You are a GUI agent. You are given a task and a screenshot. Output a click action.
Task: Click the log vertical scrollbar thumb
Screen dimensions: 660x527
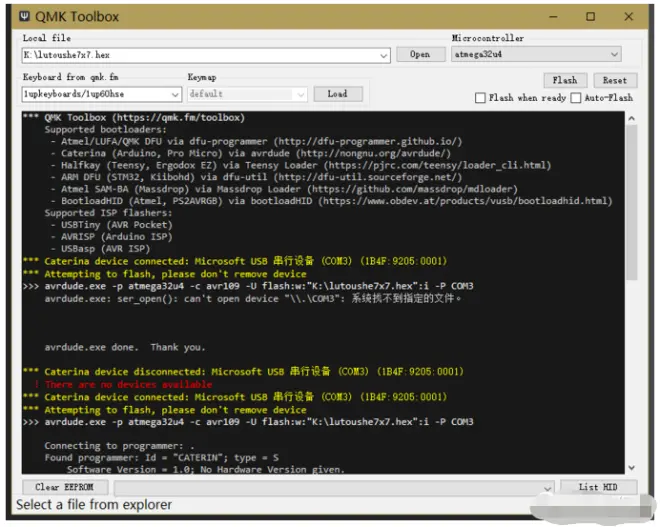coord(631,202)
